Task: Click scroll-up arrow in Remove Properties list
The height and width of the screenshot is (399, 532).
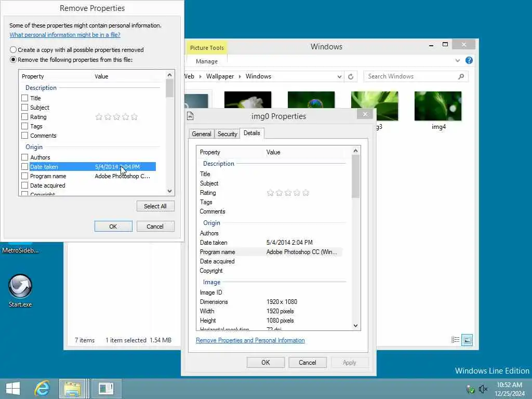Action: point(170,75)
